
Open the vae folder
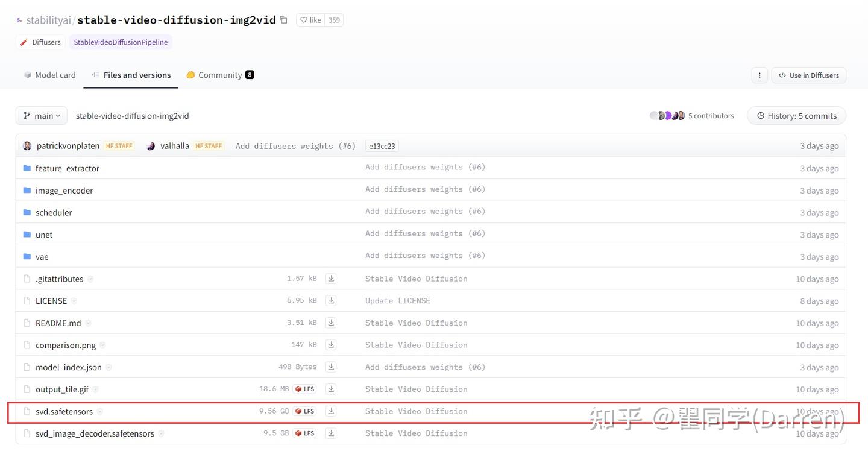pyautogui.click(x=42, y=257)
